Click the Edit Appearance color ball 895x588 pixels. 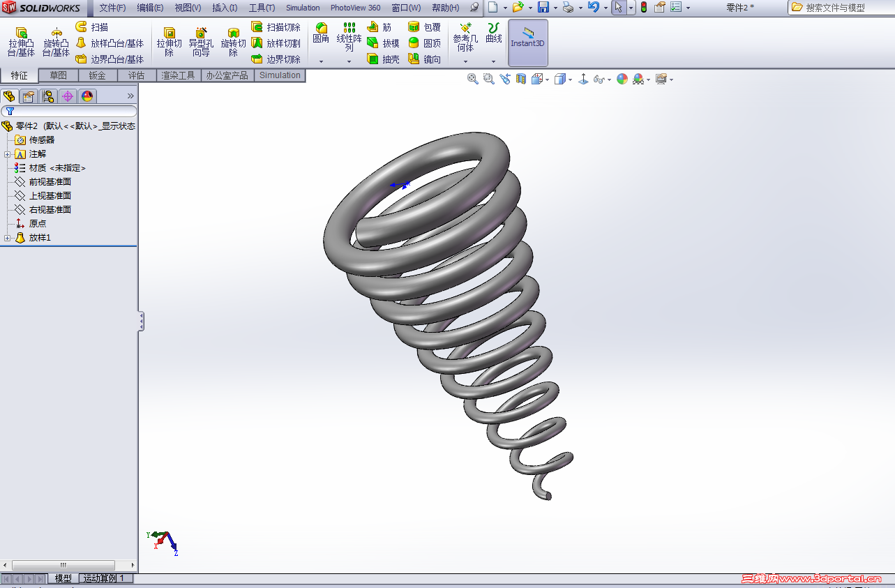click(622, 80)
